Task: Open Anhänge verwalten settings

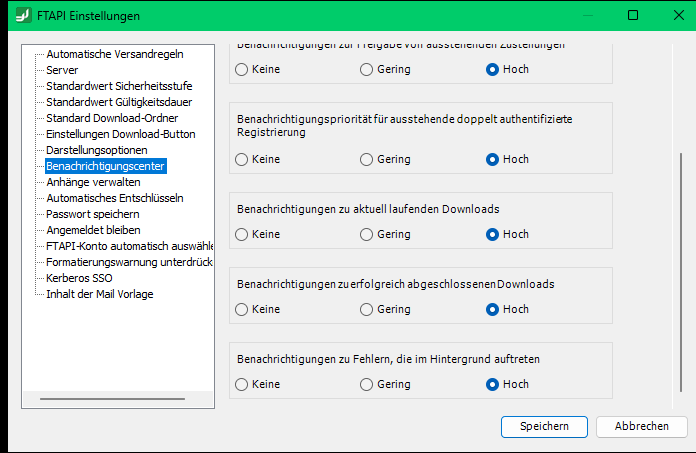Action: (x=93, y=182)
